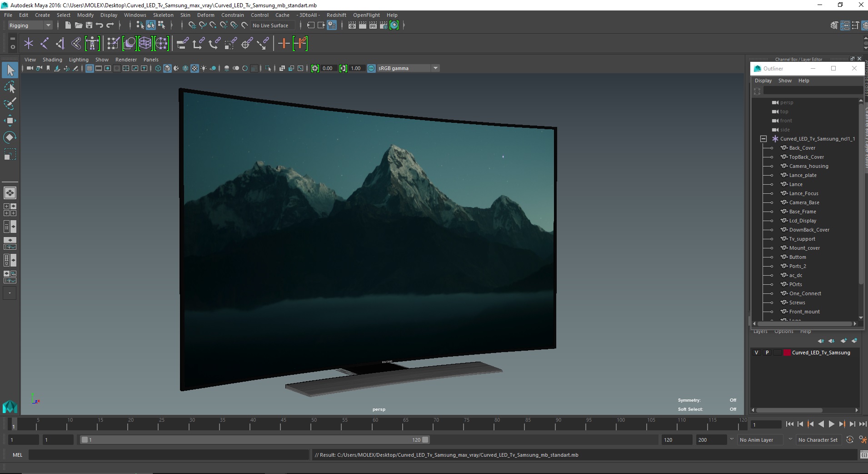Click the MEL command input field

(169, 455)
